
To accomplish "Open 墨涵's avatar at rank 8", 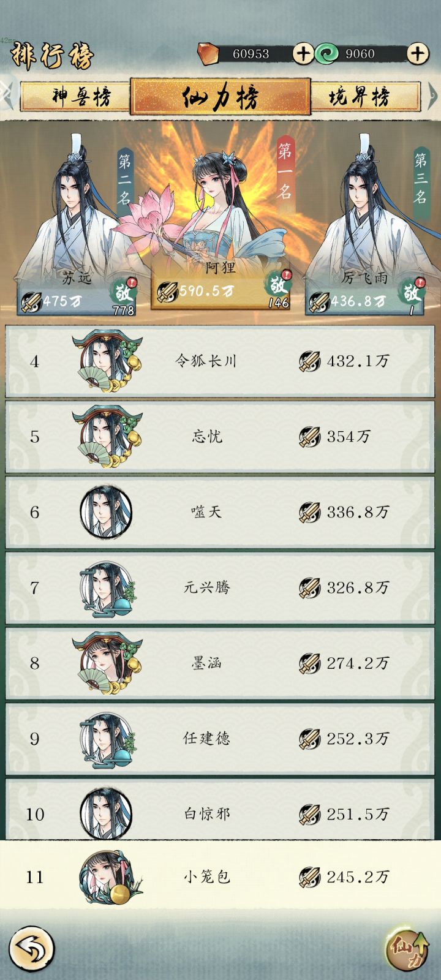I will pyautogui.click(x=107, y=663).
